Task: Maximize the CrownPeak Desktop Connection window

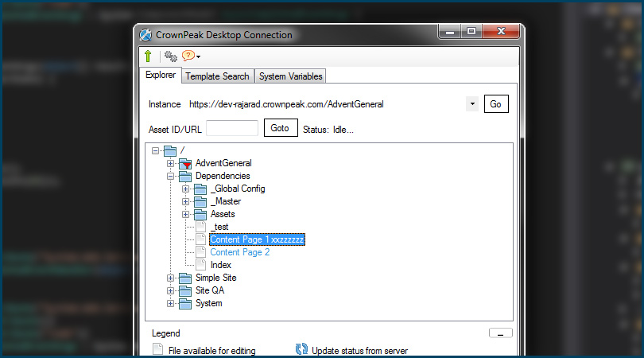Action: (x=471, y=31)
